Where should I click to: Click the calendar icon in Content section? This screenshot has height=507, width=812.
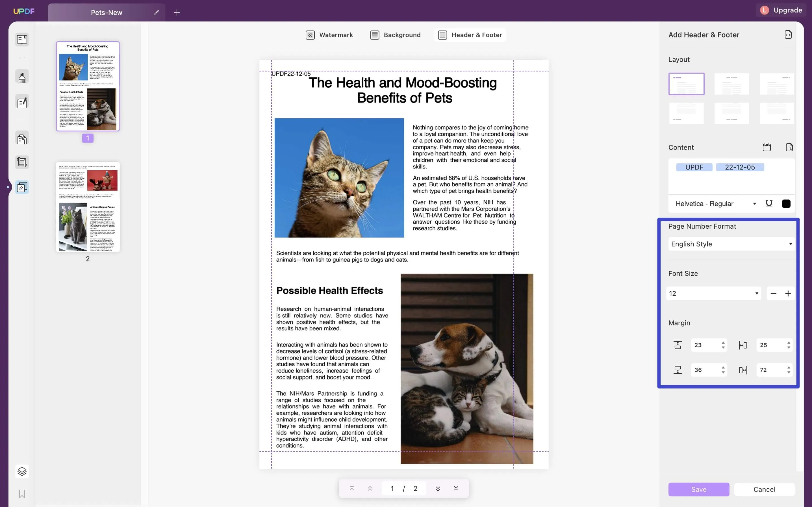click(767, 147)
